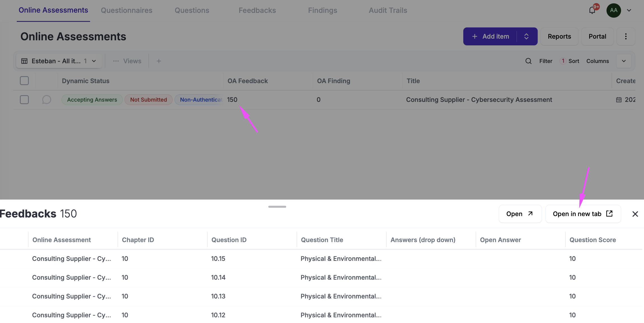
Task: Click the search magnifier icon
Action: pos(528,61)
